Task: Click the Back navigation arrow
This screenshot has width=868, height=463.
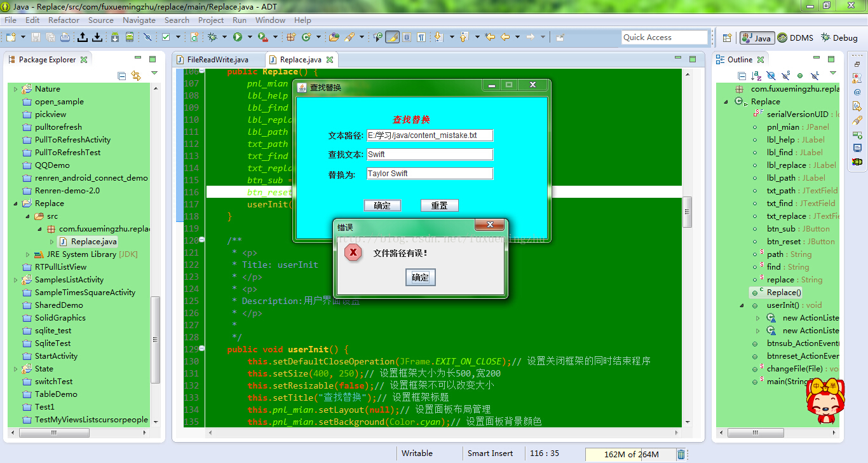Action: pos(505,37)
